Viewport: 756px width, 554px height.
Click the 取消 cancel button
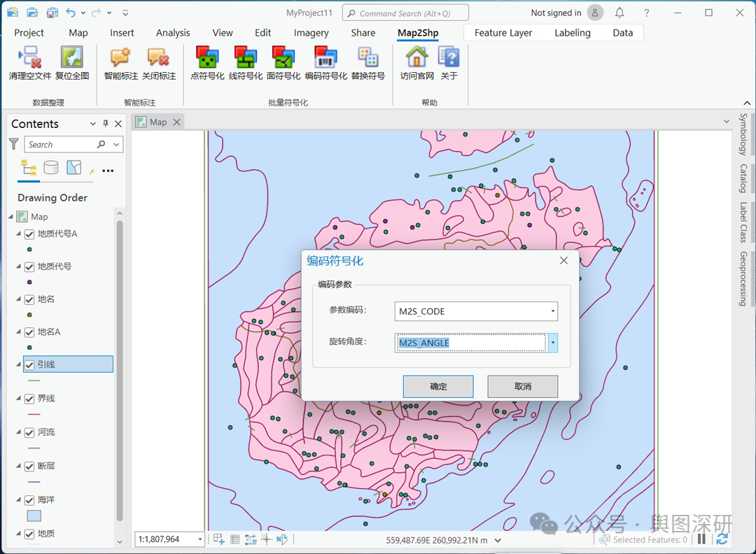tap(522, 386)
